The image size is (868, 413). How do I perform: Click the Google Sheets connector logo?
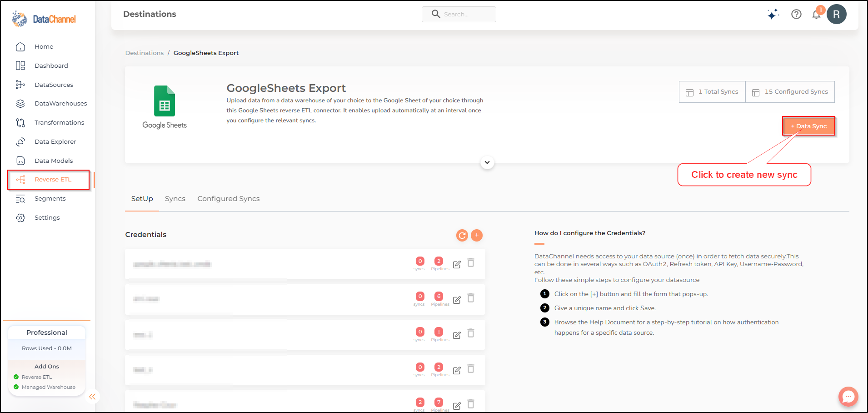pos(165,107)
